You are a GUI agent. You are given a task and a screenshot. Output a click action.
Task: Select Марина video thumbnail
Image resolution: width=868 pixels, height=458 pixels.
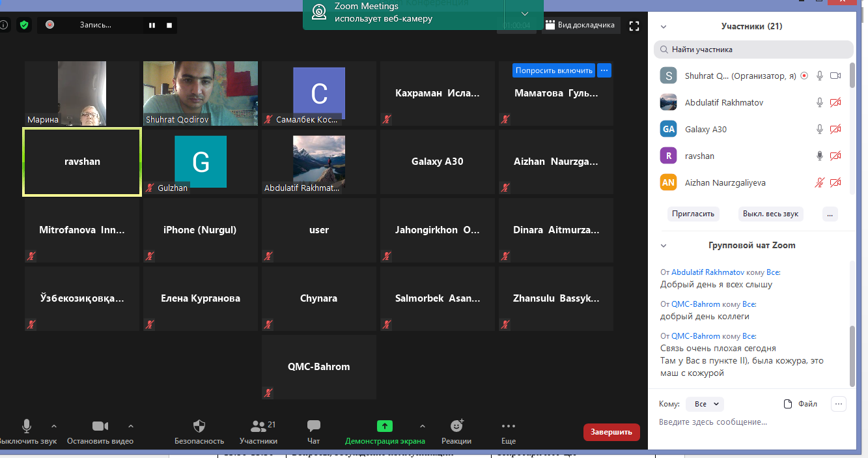tap(82, 93)
